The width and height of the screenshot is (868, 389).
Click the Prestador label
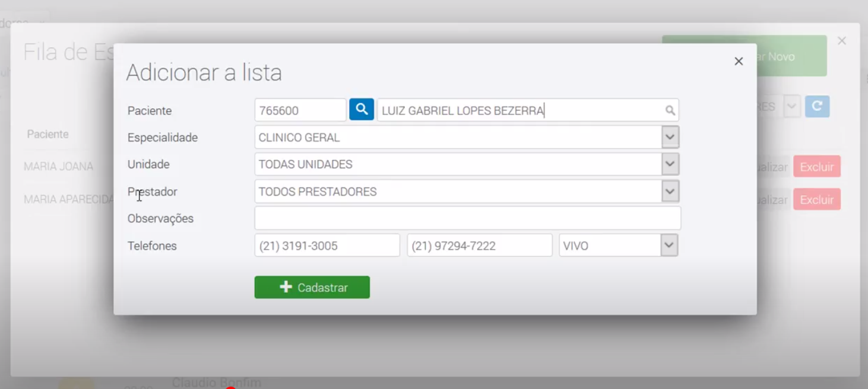(153, 192)
